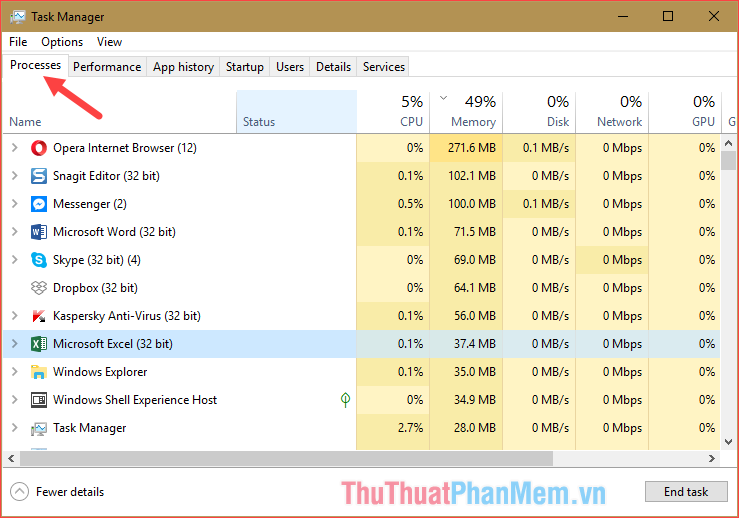The image size is (739, 518).
Task: Expand the Windows Shell Experience Host group
Action: point(15,400)
